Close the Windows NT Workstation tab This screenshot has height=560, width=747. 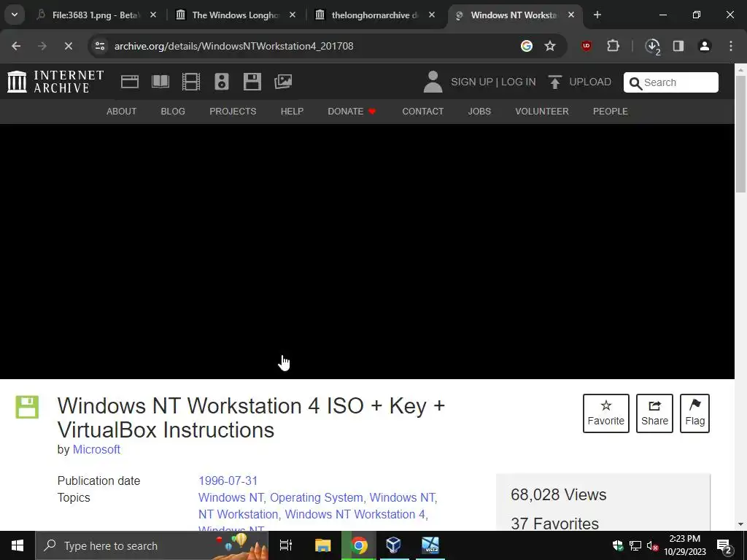(571, 15)
